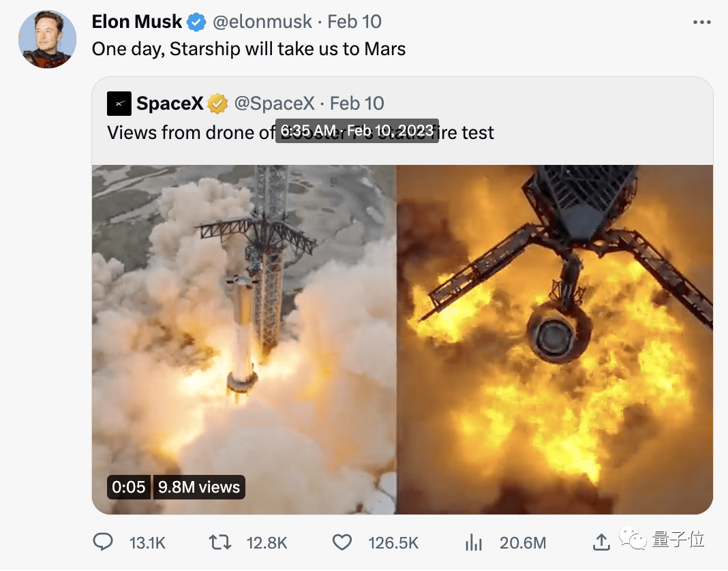Click the 9.8M views video label
The image size is (728, 571).
(x=199, y=487)
